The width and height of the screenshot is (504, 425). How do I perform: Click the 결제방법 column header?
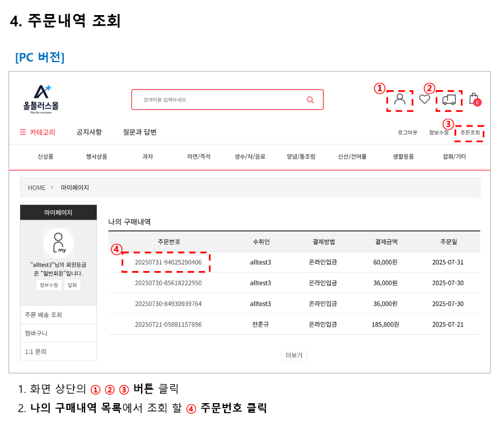[324, 242]
